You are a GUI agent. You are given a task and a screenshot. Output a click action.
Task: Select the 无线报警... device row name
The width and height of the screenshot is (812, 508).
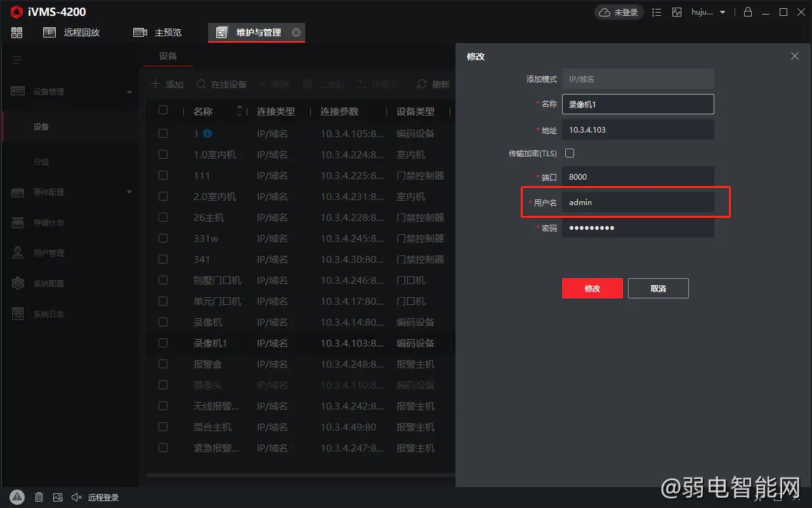216,406
